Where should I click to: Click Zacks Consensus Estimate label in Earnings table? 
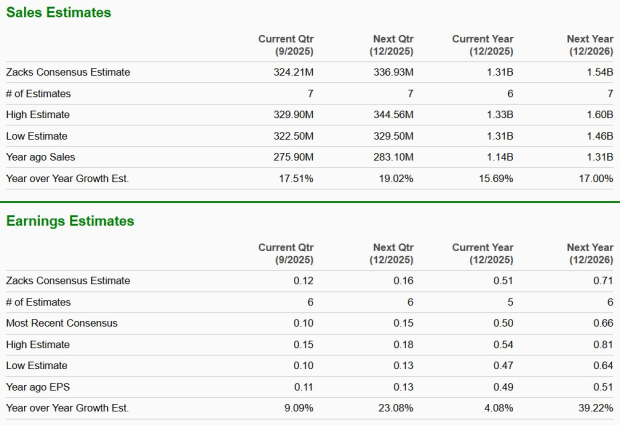click(68, 281)
